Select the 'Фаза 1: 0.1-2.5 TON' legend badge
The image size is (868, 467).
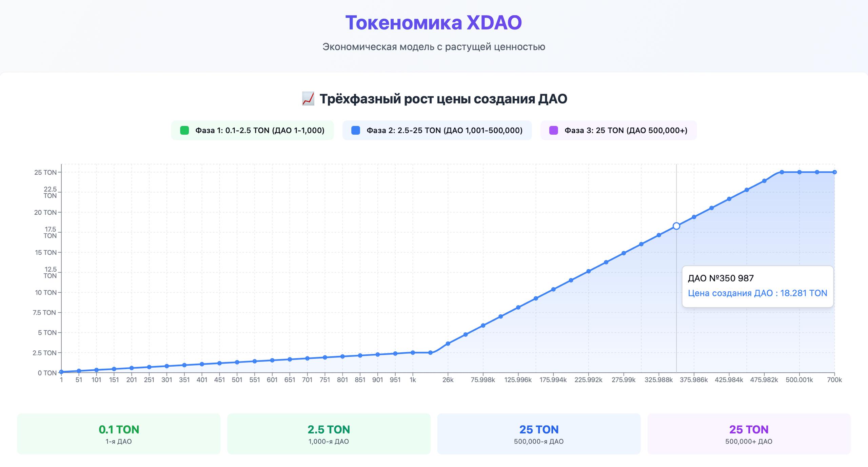point(252,130)
